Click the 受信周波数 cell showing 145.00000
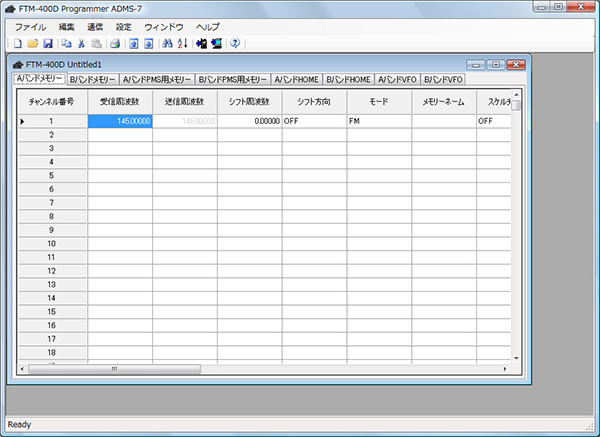Screen dimensions: 600x437 coord(120,121)
